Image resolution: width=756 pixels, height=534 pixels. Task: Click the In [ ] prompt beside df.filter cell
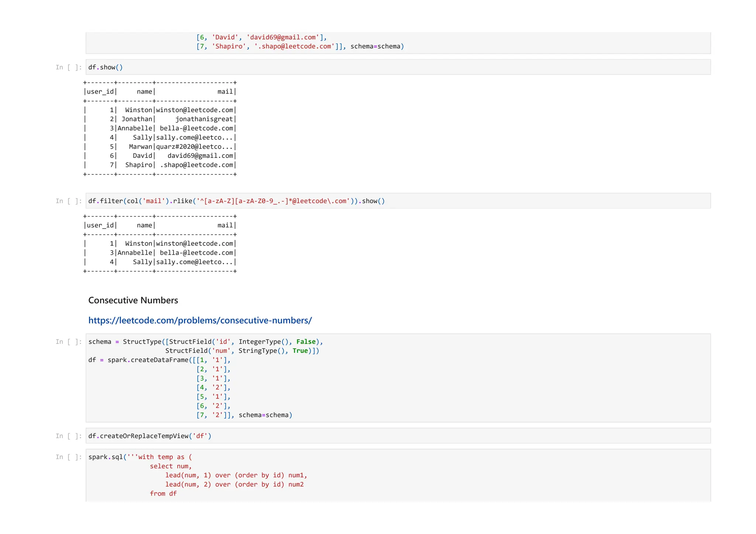click(x=69, y=201)
